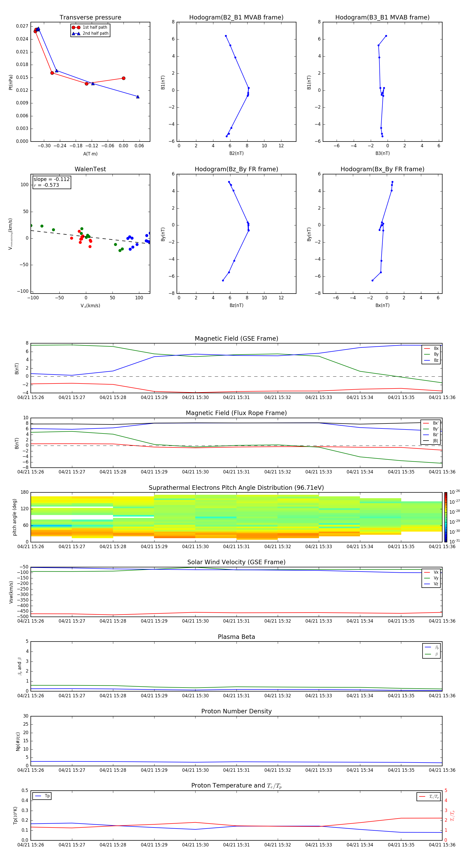The image size is (473, 868).
Task: Click the 'Hodogram(Bx_By FR frame)' title
Action: pyautogui.click(x=382, y=169)
